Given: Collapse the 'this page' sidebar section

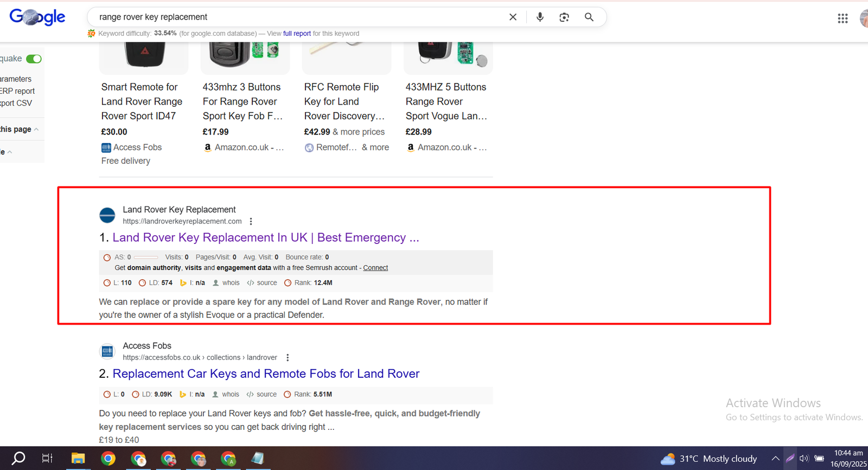Looking at the screenshot, I should pos(36,130).
